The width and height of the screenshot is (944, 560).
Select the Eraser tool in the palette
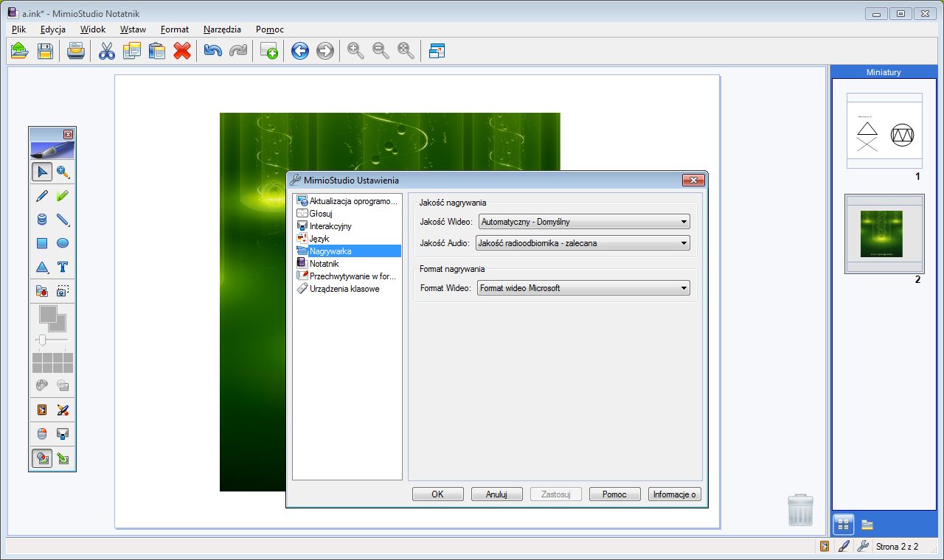click(x=42, y=220)
